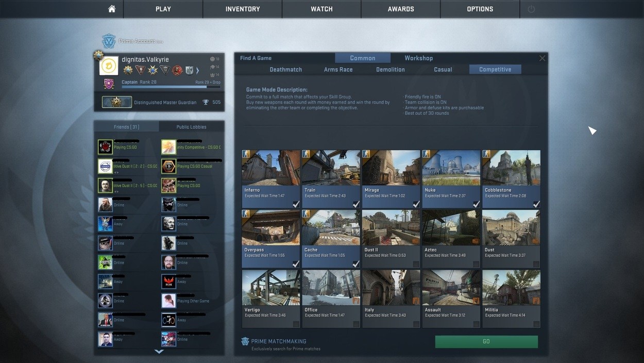Click the trophy icon beside 505
The height and width of the screenshot is (363, 644).
tap(206, 102)
